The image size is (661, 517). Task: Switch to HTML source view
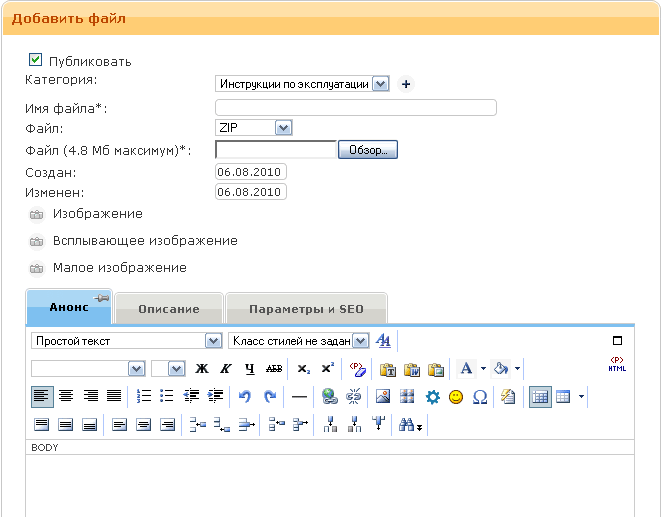tap(616, 366)
